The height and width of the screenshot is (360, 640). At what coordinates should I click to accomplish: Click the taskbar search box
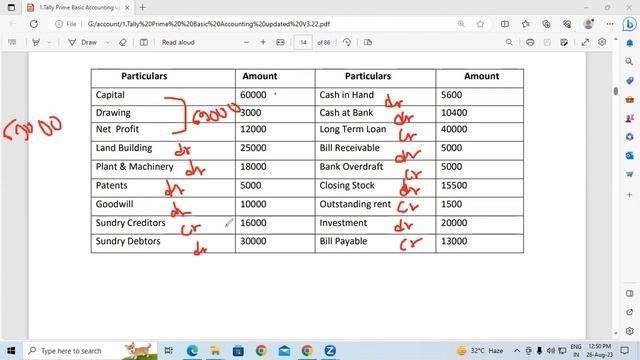[91, 351]
